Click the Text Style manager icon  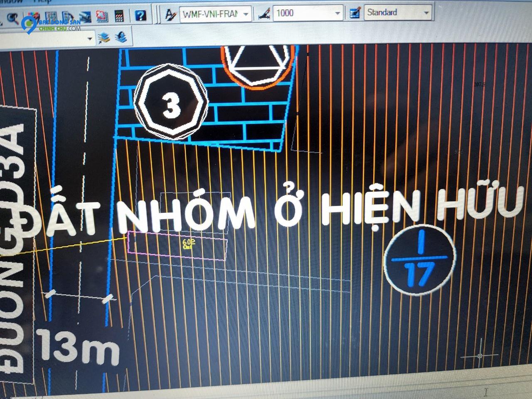(x=171, y=15)
